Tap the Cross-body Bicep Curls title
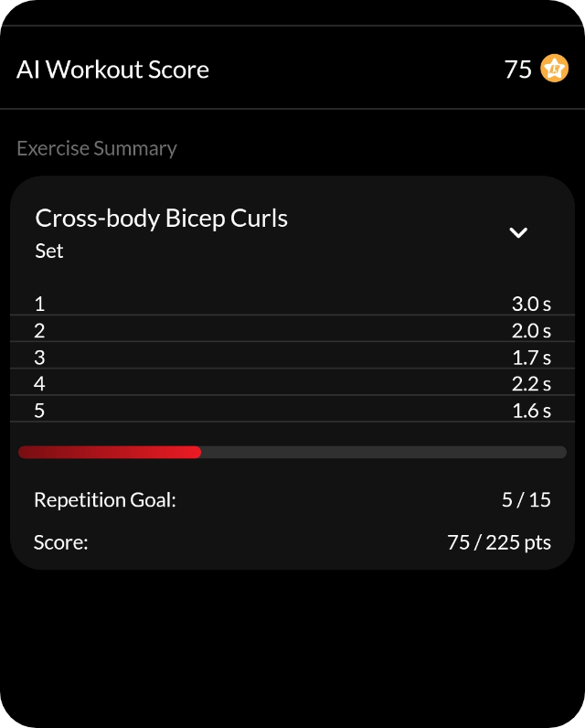The image size is (585, 728). point(161,218)
